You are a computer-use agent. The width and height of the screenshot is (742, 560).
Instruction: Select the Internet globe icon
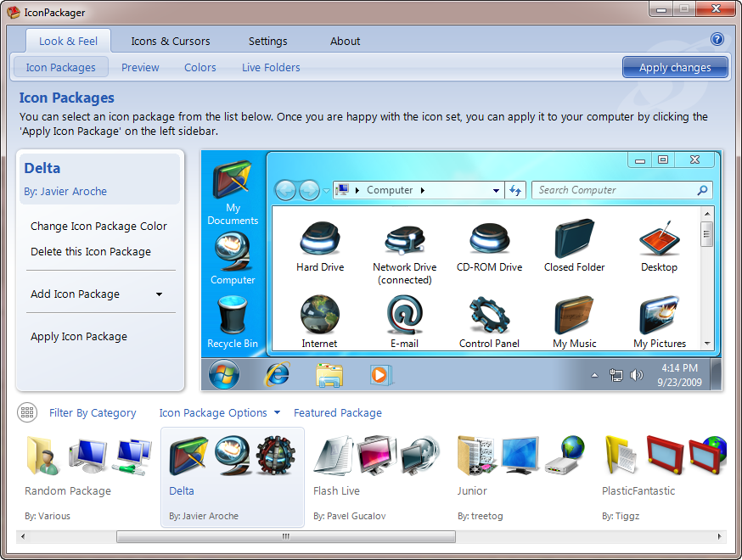pyautogui.click(x=320, y=315)
